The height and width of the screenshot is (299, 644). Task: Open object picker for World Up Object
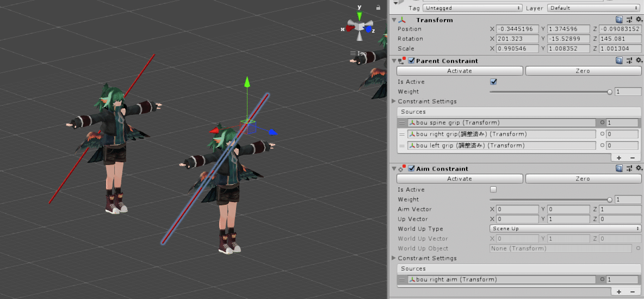click(638, 248)
